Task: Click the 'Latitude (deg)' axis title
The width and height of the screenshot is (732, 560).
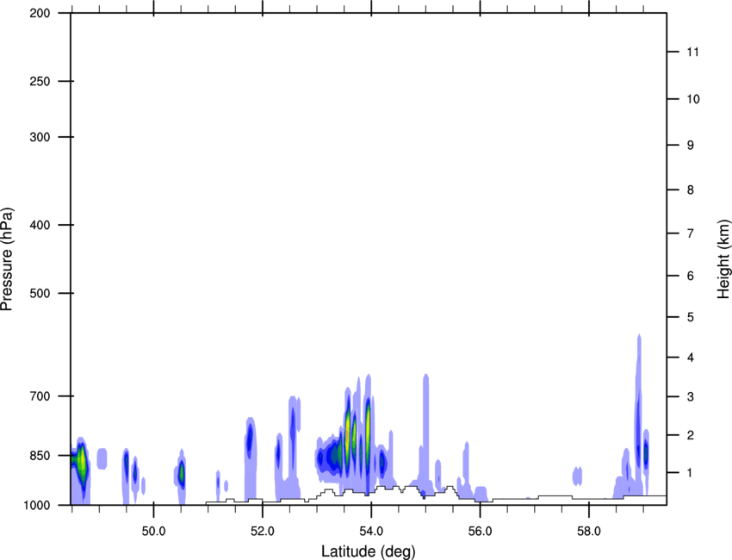Action: pyautogui.click(x=368, y=551)
